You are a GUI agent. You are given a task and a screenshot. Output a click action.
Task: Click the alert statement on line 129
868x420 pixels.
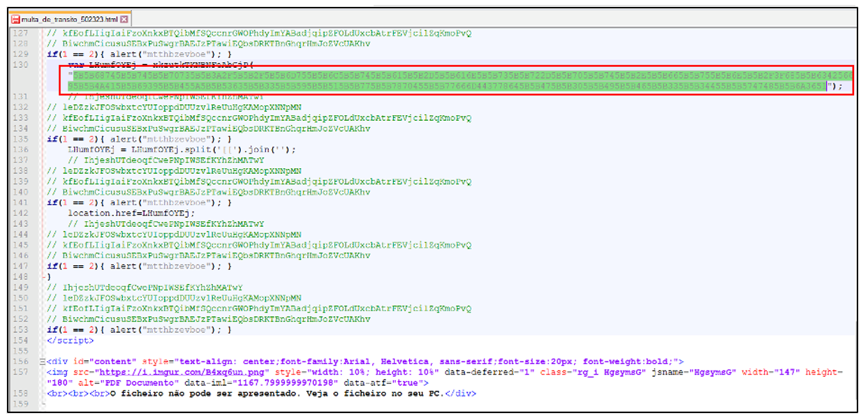(168, 54)
